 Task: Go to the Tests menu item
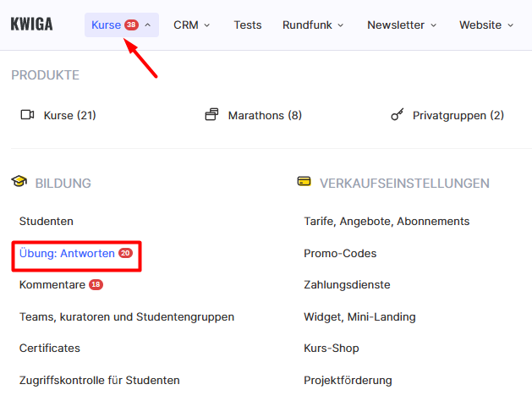pos(248,25)
